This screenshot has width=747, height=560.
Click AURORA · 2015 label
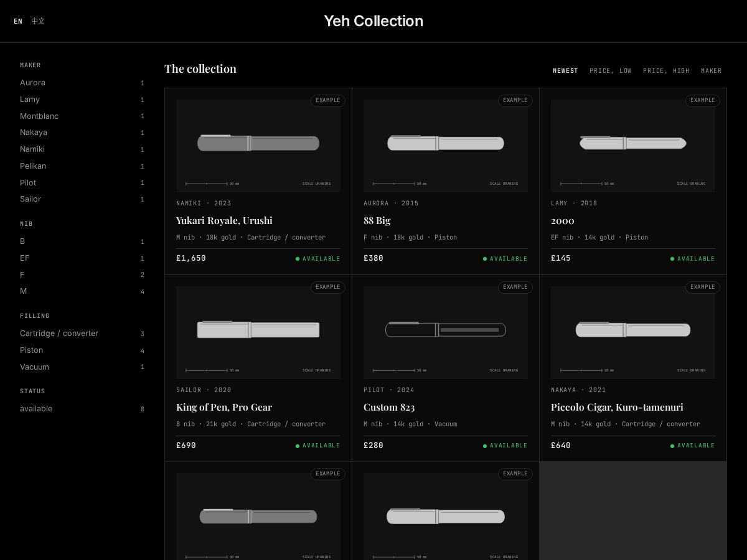391,203
